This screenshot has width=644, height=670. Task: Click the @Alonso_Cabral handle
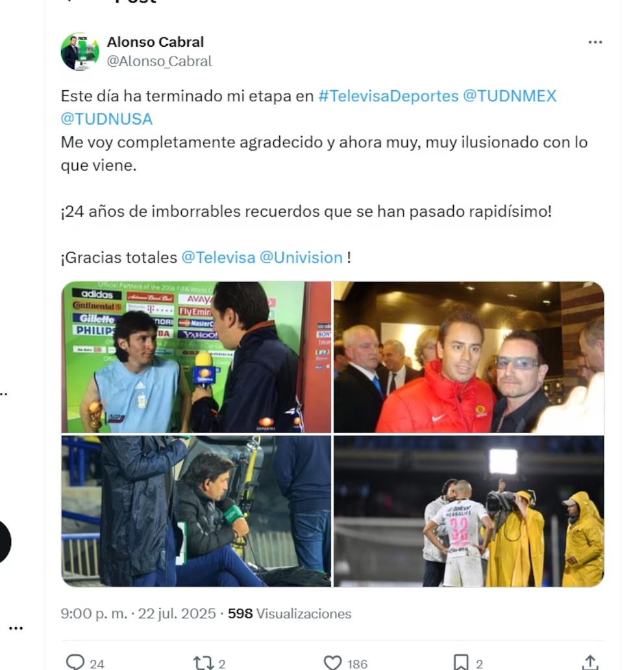[160, 62]
